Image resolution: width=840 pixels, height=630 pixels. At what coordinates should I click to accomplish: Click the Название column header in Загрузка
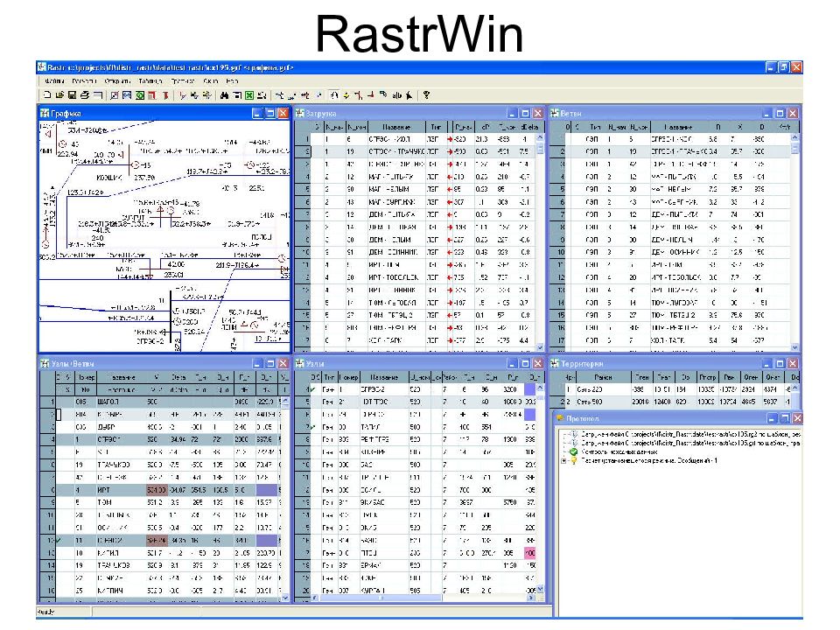click(x=396, y=127)
